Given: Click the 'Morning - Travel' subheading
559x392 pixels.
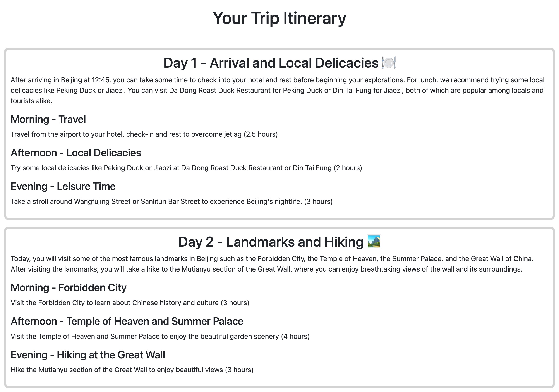Looking at the screenshot, I should point(48,119).
